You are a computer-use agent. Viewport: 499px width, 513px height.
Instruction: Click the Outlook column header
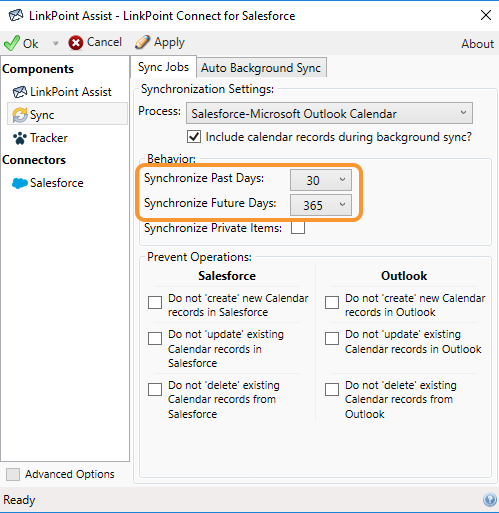point(404,276)
